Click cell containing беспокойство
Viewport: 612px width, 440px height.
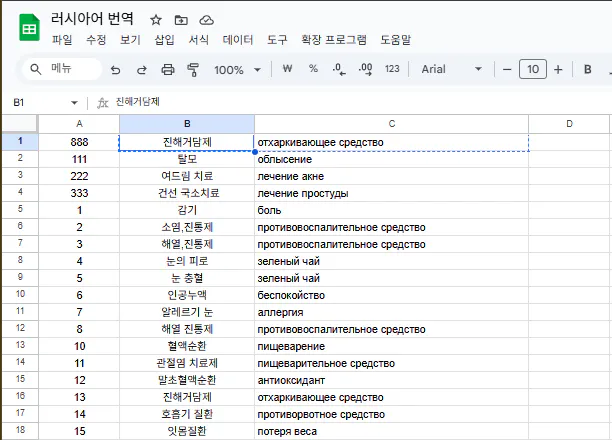391,295
